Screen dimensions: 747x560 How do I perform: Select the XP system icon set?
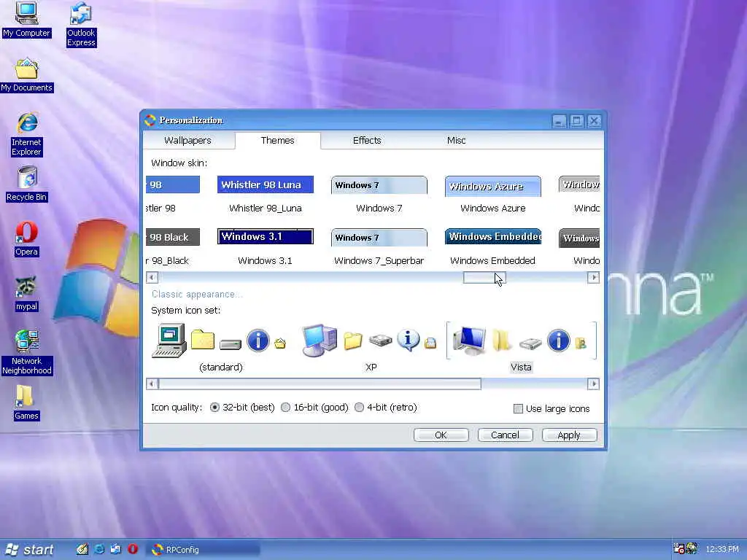click(x=371, y=348)
